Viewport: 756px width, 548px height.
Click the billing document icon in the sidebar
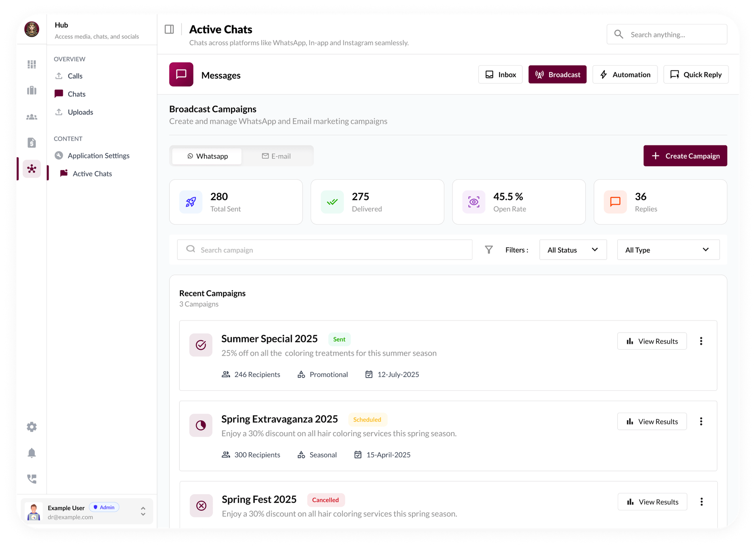coord(31,143)
